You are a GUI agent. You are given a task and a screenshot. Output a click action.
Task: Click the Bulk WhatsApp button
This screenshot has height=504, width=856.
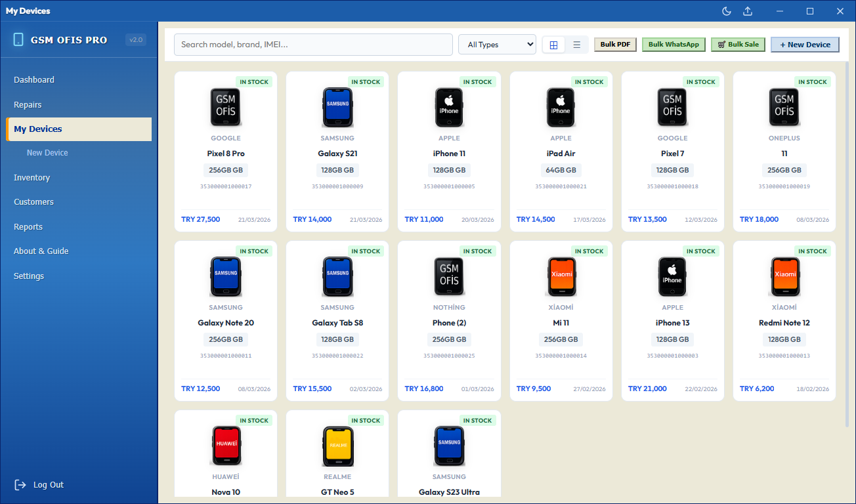[674, 45]
